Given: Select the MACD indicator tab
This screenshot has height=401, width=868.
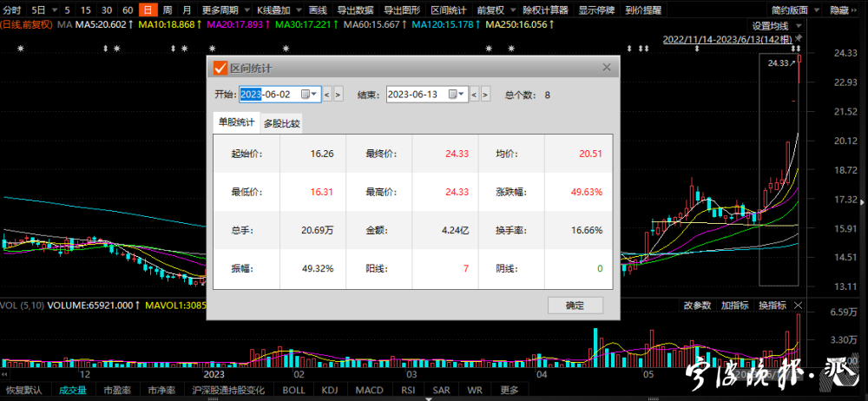Looking at the screenshot, I should pos(369,391).
